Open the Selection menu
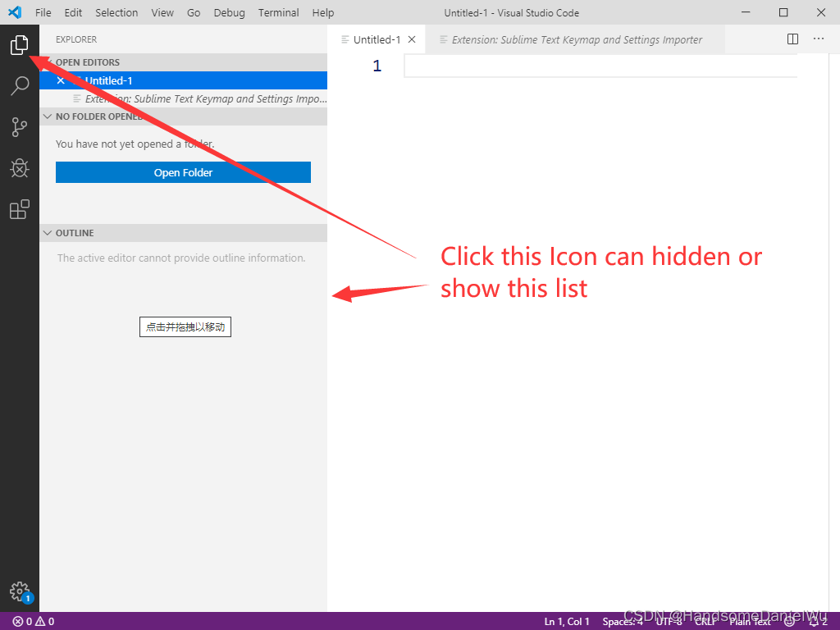The width and height of the screenshot is (840, 630). pos(116,12)
